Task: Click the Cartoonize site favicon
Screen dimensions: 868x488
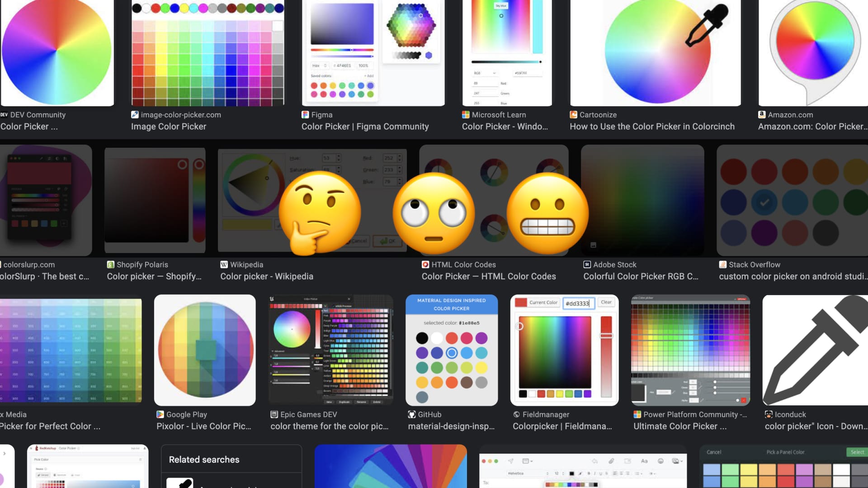Action: (574, 115)
